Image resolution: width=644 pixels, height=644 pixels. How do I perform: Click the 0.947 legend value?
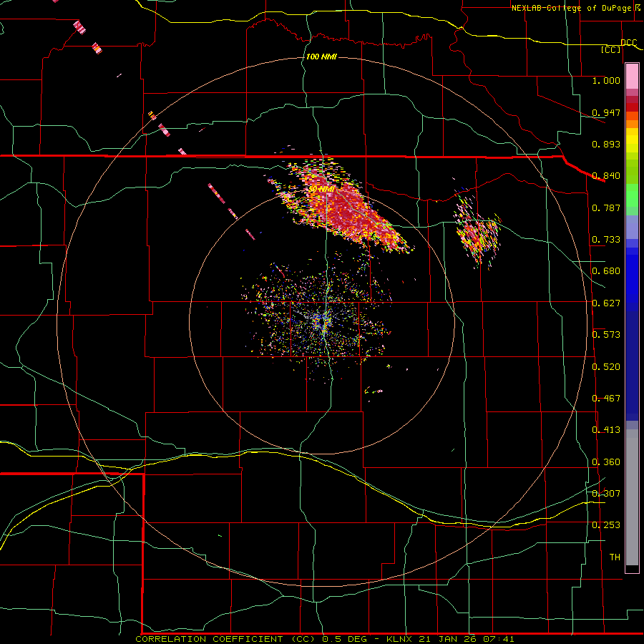click(x=606, y=112)
